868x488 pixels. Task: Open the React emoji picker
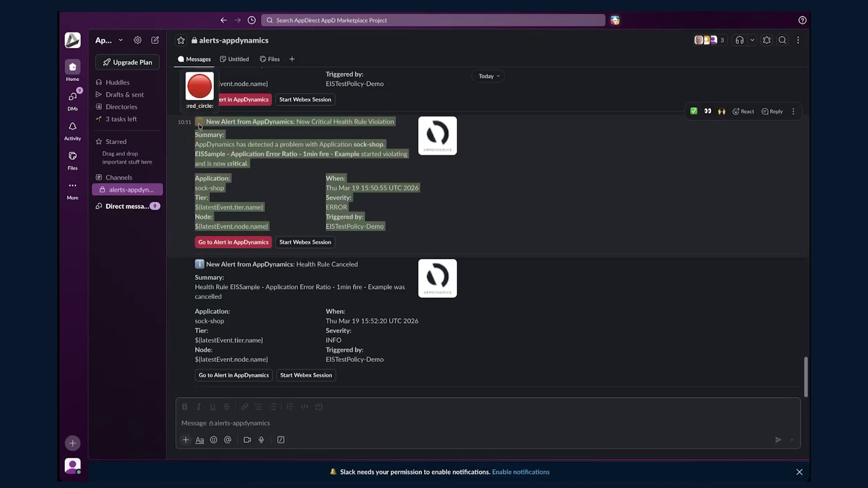pyautogui.click(x=743, y=111)
